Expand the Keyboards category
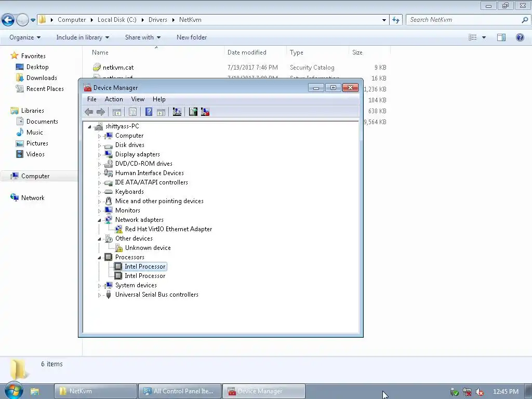This screenshot has height=399, width=532. pos(99,192)
